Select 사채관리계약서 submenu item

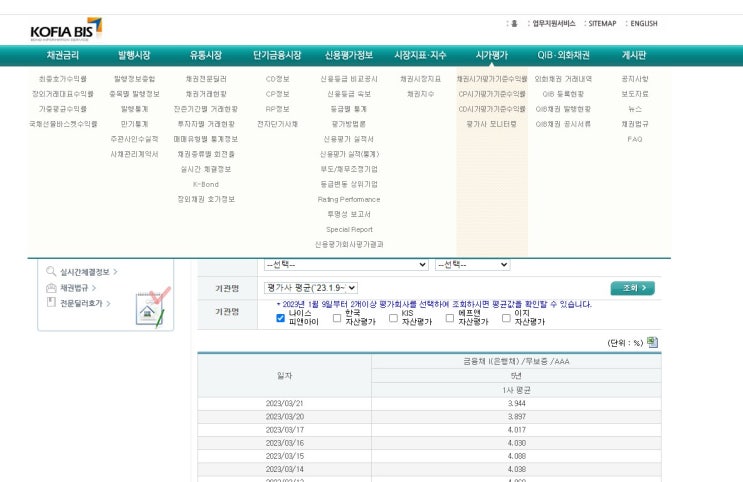pos(134,154)
